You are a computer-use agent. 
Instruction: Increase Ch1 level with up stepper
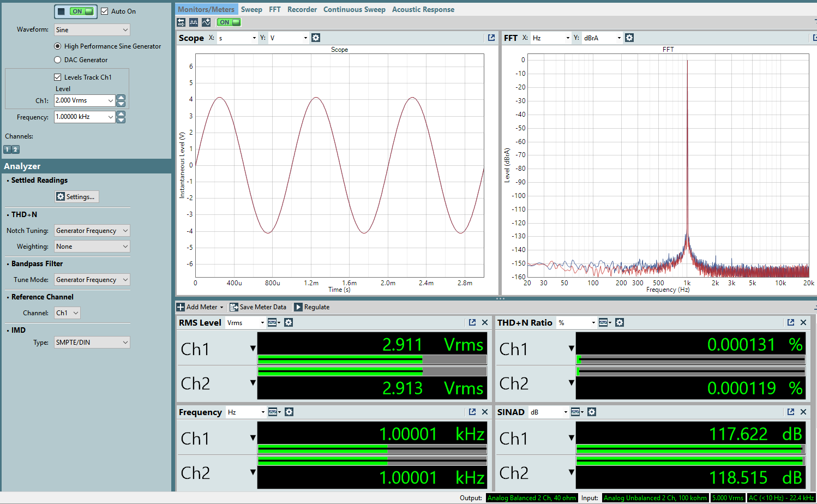click(x=121, y=98)
